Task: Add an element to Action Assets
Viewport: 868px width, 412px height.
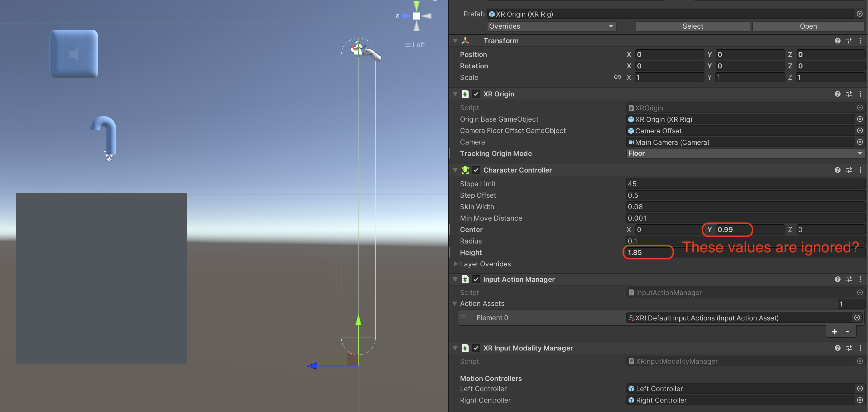Action: [x=835, y=331]
